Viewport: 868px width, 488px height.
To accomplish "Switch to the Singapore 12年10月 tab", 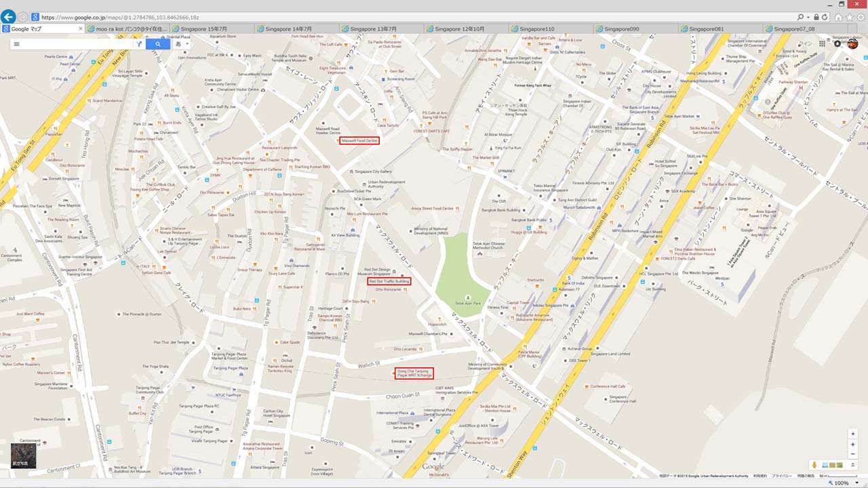I will click(467, 29).
